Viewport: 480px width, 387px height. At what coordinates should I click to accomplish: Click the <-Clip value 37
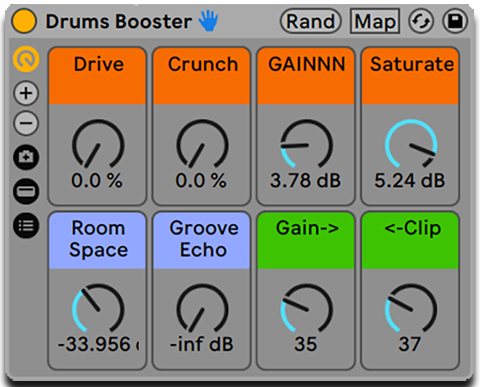(x=409, y=344)
